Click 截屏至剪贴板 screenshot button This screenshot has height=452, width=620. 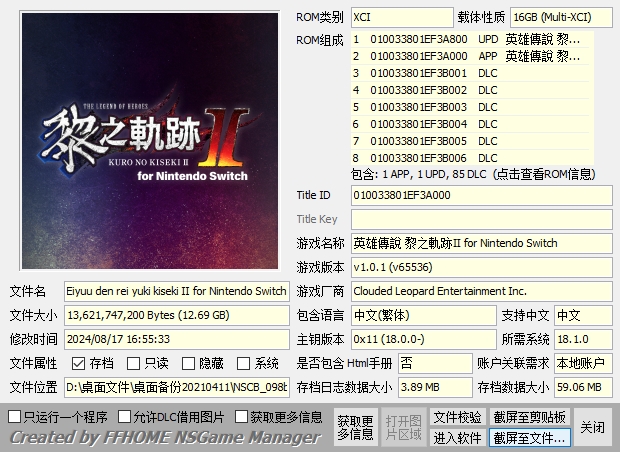(529, 416)
